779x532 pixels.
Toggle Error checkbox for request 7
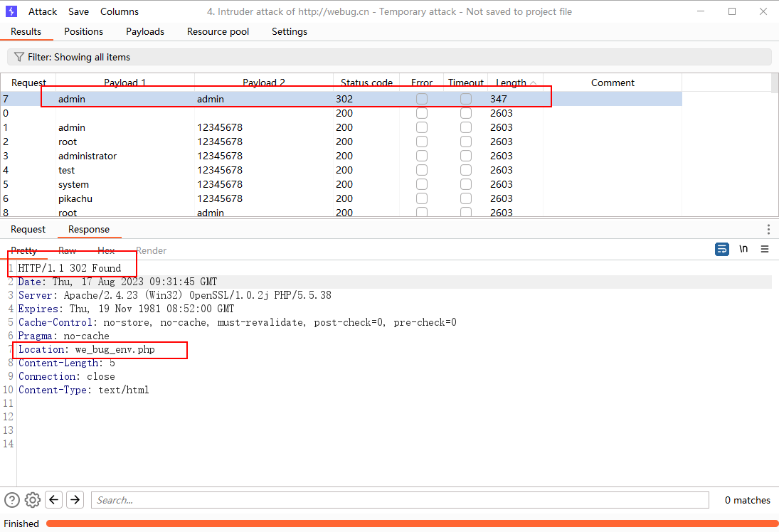422,99
